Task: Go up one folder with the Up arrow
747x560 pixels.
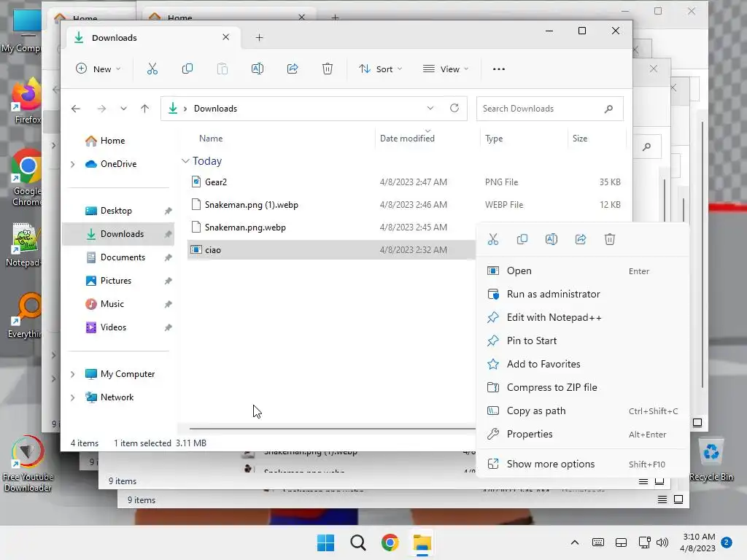Action: [x=145, y=109]
